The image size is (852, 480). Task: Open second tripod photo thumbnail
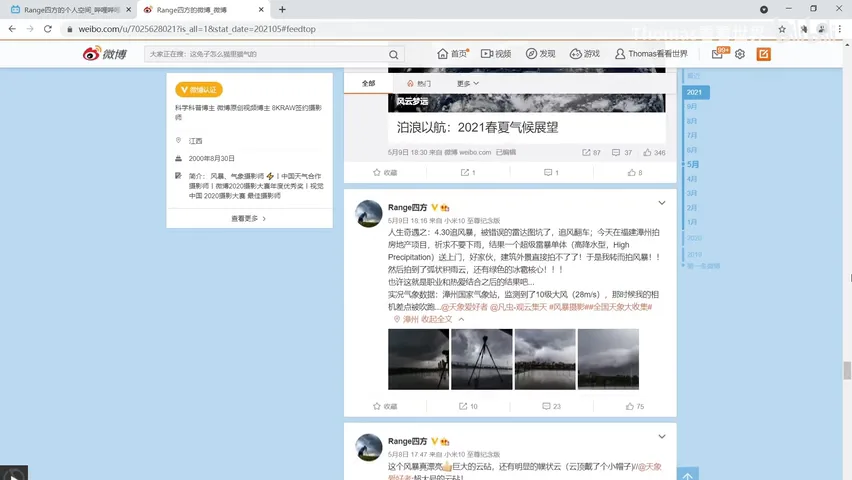pyautogui.click(x=481, y=359)
